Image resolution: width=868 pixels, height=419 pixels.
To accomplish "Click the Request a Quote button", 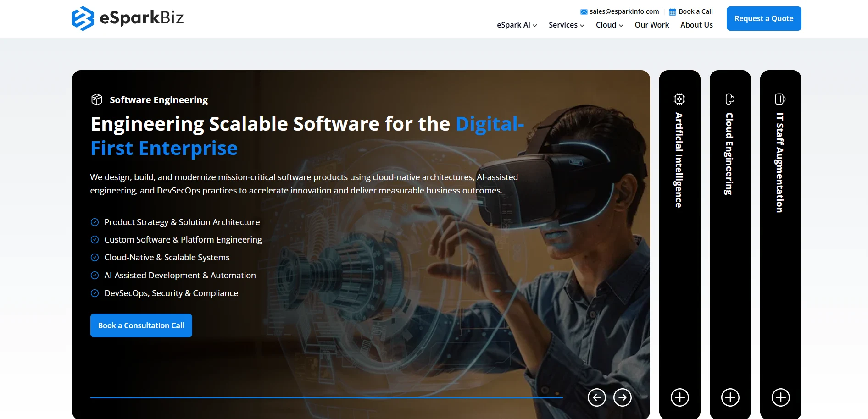I will pos(764,18).
